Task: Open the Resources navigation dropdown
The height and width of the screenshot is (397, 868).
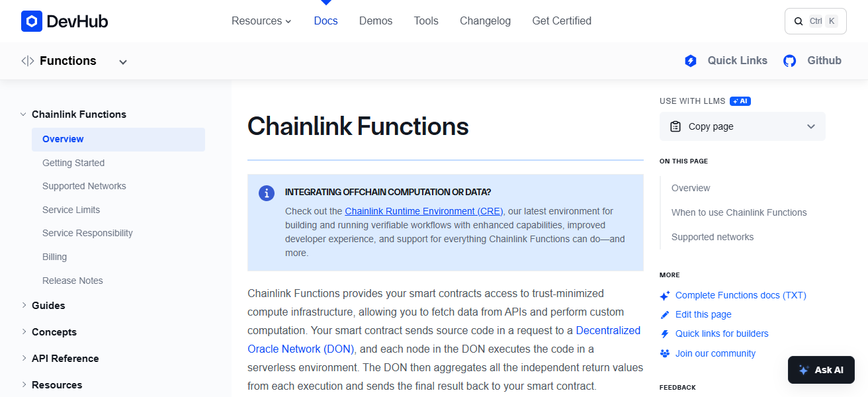Action: (x=261, y=21)
